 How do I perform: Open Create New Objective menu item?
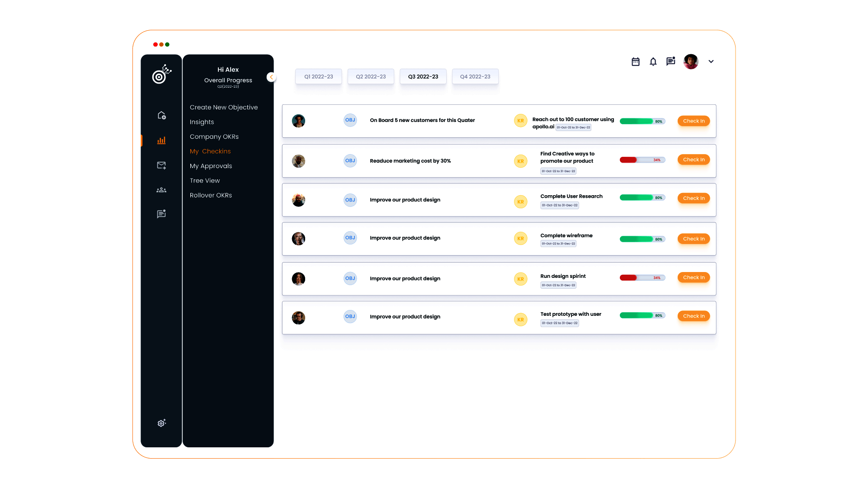tap(223, 108)
